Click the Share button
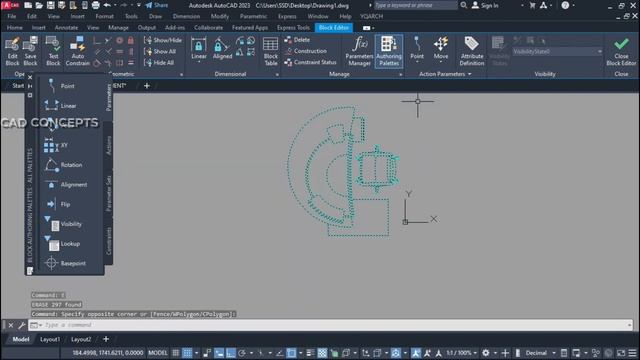The height and width of the screenshot is (360, 640). [157, 5]
